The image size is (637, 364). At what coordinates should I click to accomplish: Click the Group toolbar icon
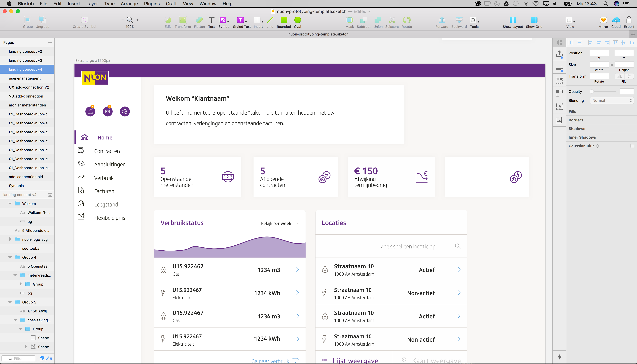click(28, 20)
